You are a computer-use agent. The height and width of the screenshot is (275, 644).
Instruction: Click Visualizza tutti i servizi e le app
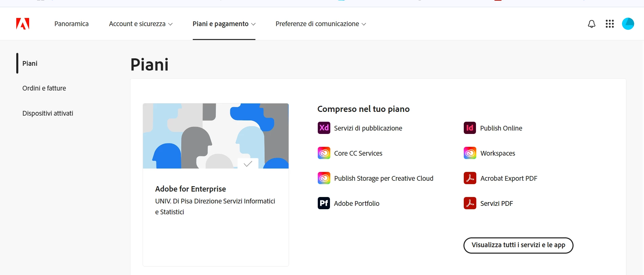[x=518, y=245]
